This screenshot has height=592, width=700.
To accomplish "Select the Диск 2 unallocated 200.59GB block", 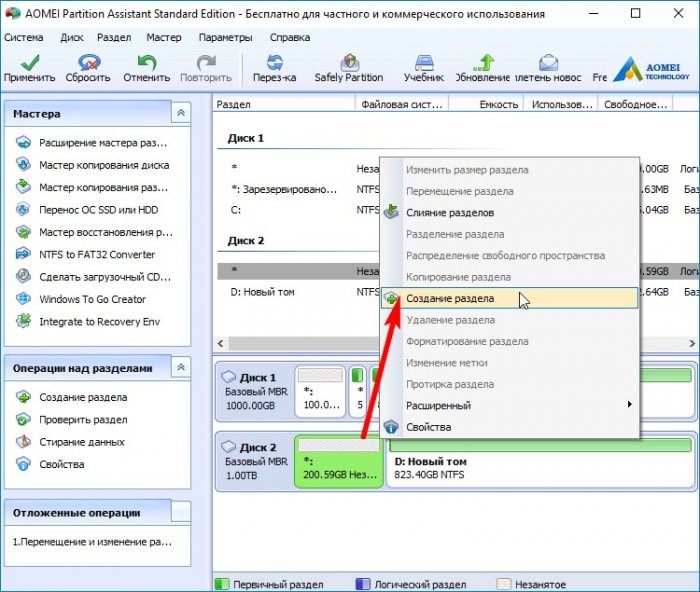I will pyautogui.click(x=339, y=462).
